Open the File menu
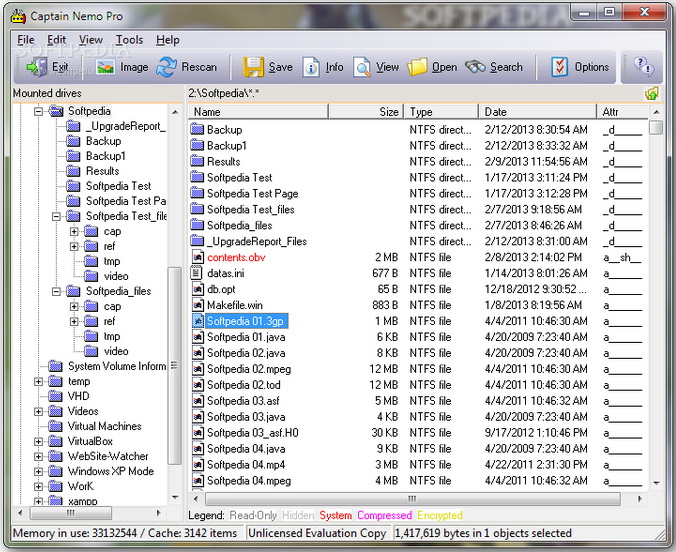This screenshot has width=676, height=552. coord(26,40)
